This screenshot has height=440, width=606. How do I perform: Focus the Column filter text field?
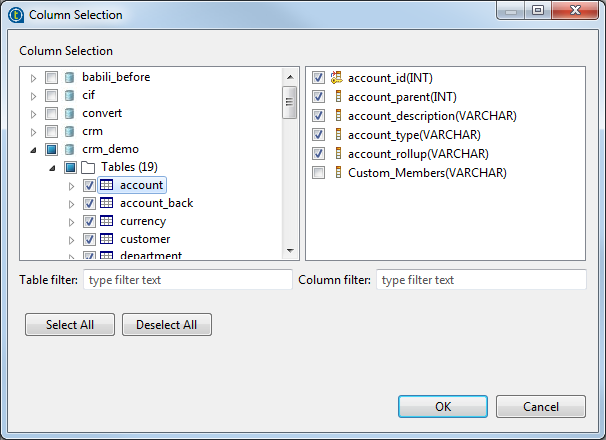(481, 280)
